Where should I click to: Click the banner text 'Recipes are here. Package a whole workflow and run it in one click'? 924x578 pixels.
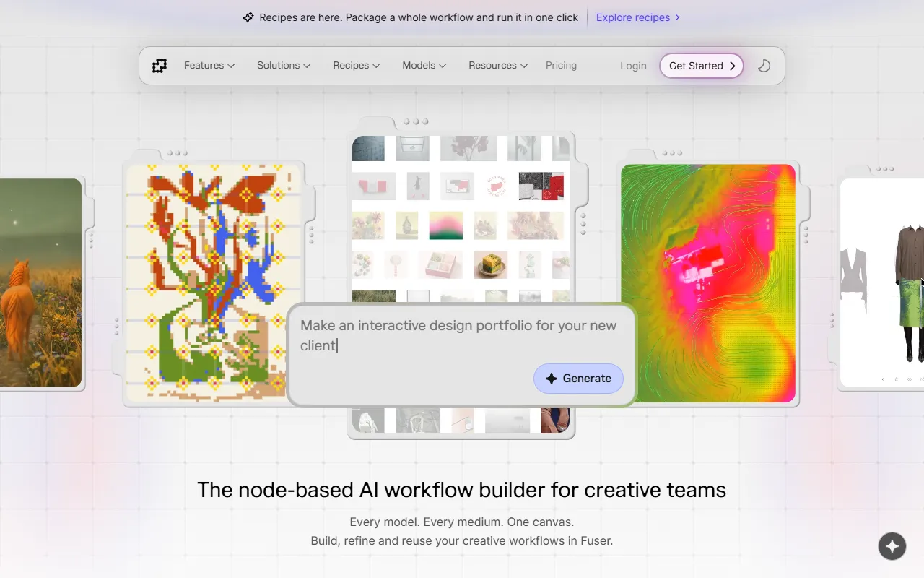[x=419, y=17]
